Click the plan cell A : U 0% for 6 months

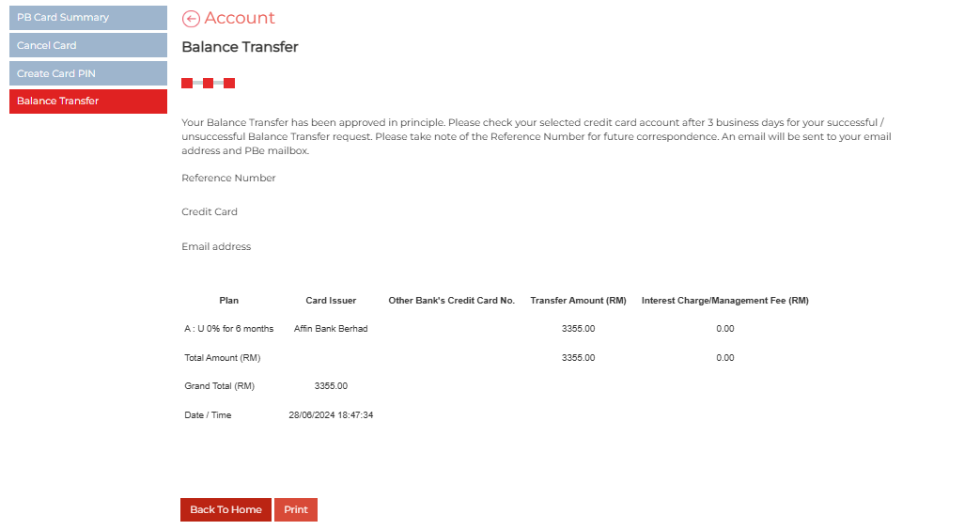coord(228,329)
